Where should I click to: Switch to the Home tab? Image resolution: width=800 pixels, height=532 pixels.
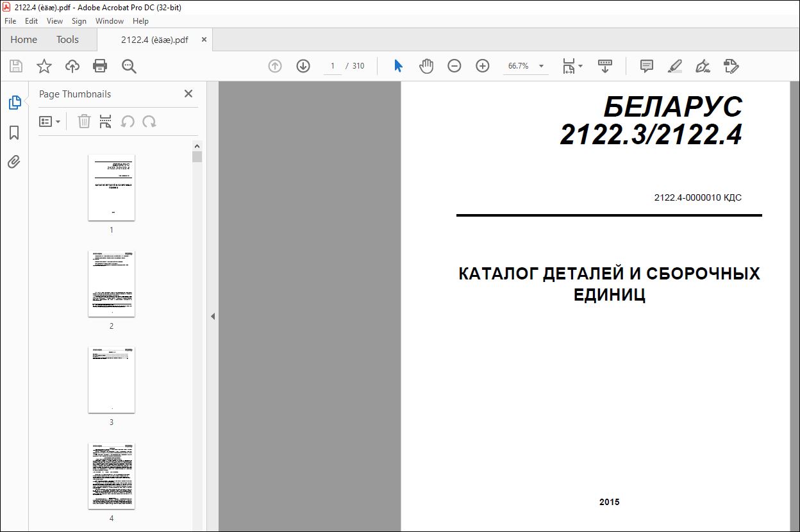[24, 39]
